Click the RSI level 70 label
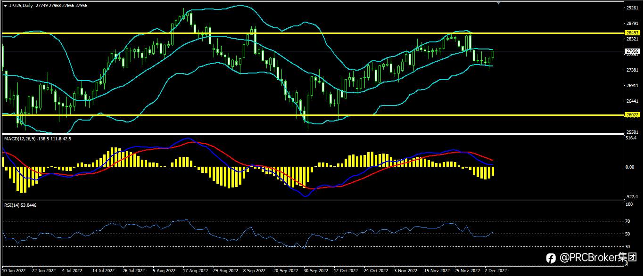This screenshot has height=276, width=644. click(x=628, y=221)
